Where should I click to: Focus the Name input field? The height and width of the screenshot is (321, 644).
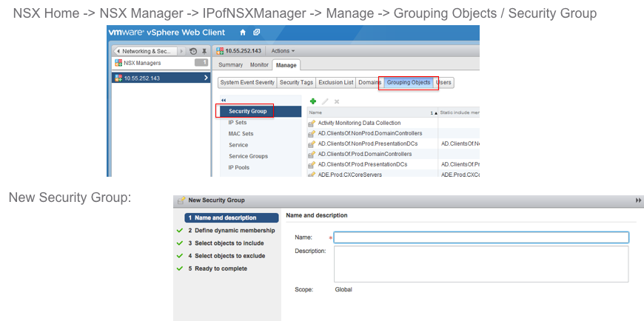(x=481, y=237)
